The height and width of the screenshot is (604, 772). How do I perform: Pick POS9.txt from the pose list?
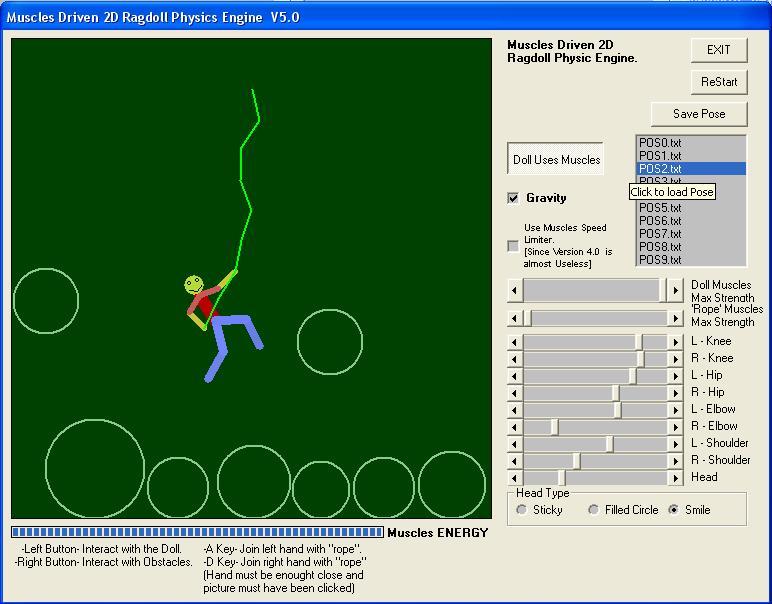point(660,260)
